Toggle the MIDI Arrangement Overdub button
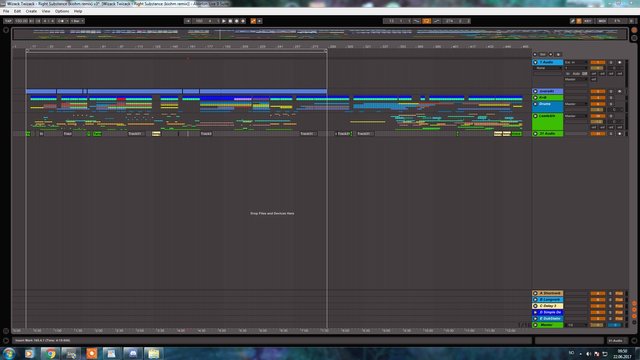This screenshot has height=360, width=640. tap(243, 21)
